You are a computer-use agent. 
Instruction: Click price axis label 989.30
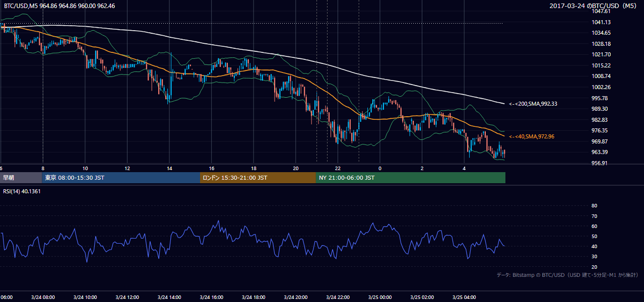600,109
